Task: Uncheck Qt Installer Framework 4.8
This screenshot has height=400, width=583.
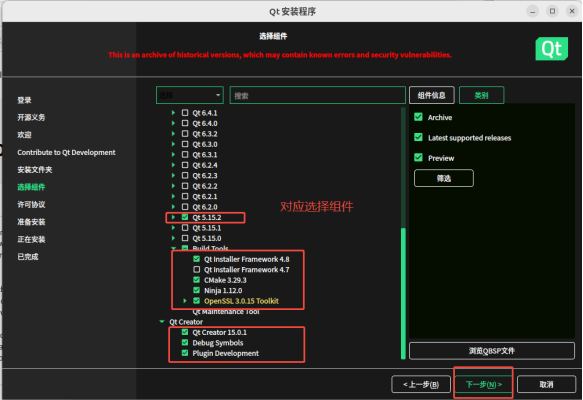Action: pos(197,259)
